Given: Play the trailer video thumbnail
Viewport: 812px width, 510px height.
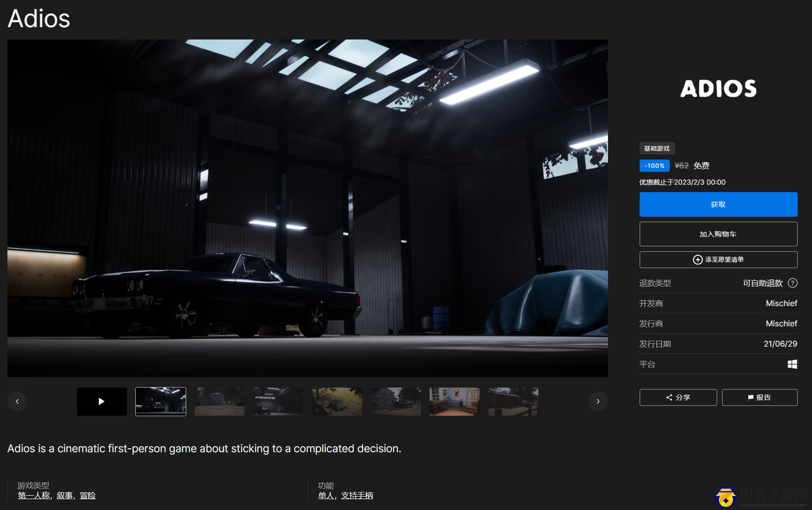Looking at the screenshot, I should click(102, 401).
